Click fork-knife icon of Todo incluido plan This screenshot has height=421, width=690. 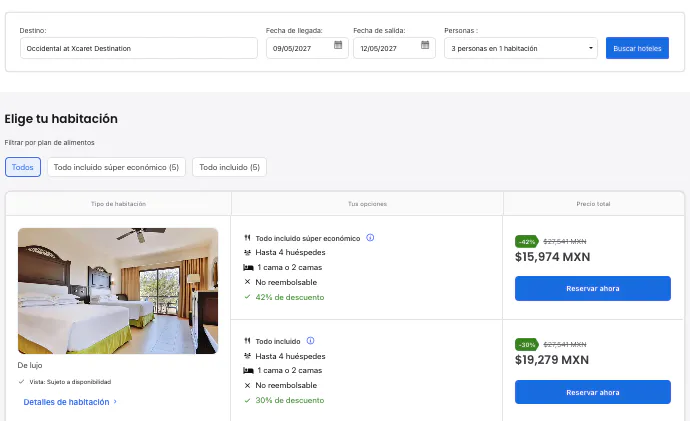(x=247, y=340)
